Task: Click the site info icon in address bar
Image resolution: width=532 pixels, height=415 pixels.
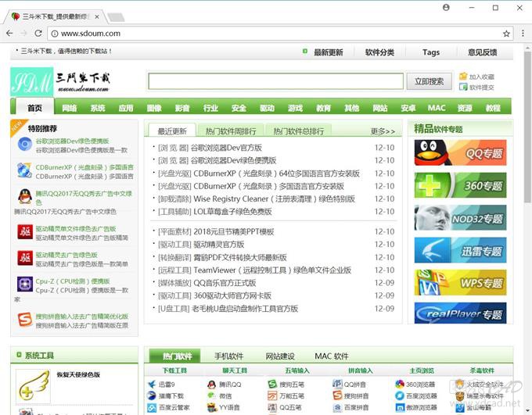Action: click(x=55, y=34)
